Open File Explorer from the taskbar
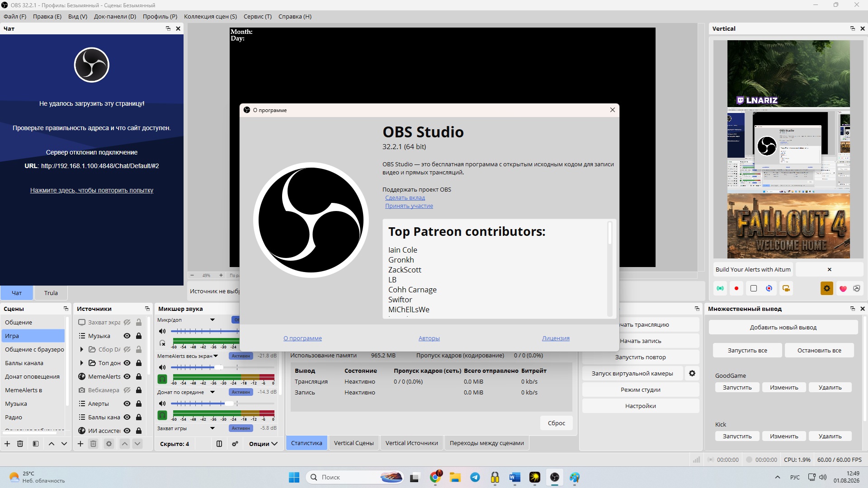This screenshot has width=868, height=488. 455,477
